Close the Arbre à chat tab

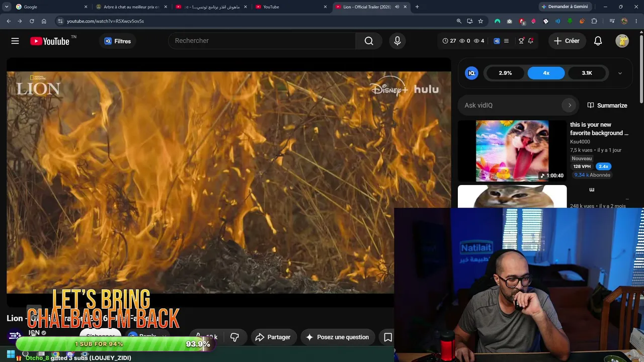pos(166,7)
